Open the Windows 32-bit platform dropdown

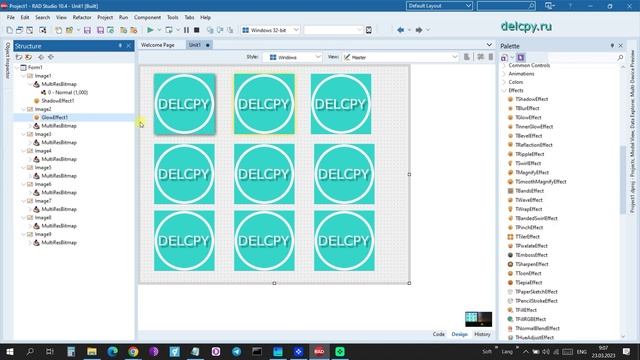pyautogui.click(x=296, y=30)
